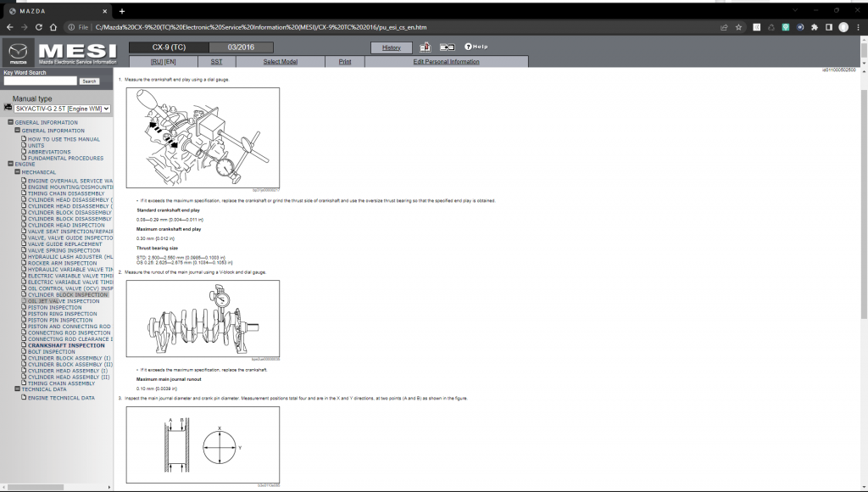Open the Select Model menu tab
868x492 pixels.
pyautogui.click(x=280, y=62)
